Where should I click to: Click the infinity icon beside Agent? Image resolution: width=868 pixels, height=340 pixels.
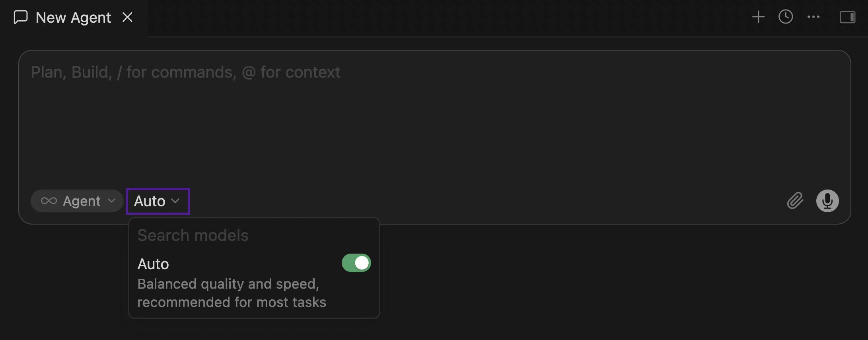click(49, 201)
